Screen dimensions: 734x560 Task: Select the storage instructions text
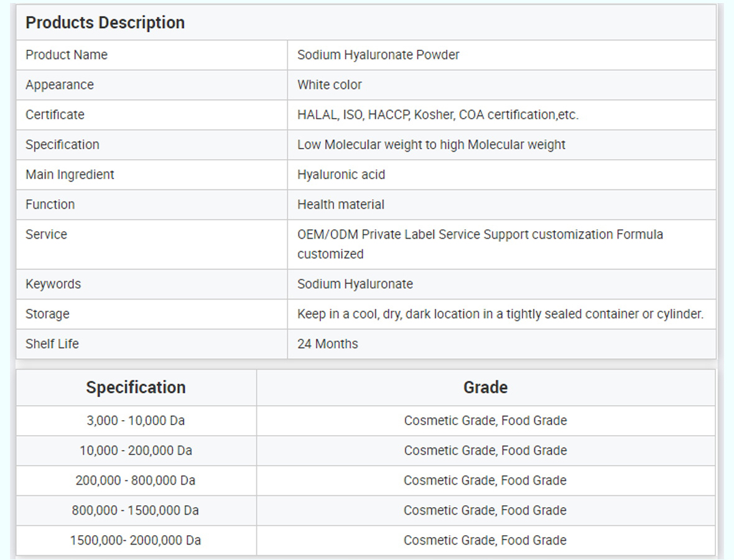[x=500, y=314]
